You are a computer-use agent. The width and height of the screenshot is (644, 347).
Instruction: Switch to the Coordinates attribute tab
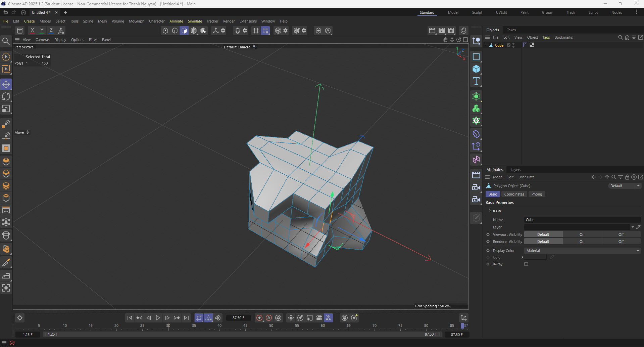[514, 194]
